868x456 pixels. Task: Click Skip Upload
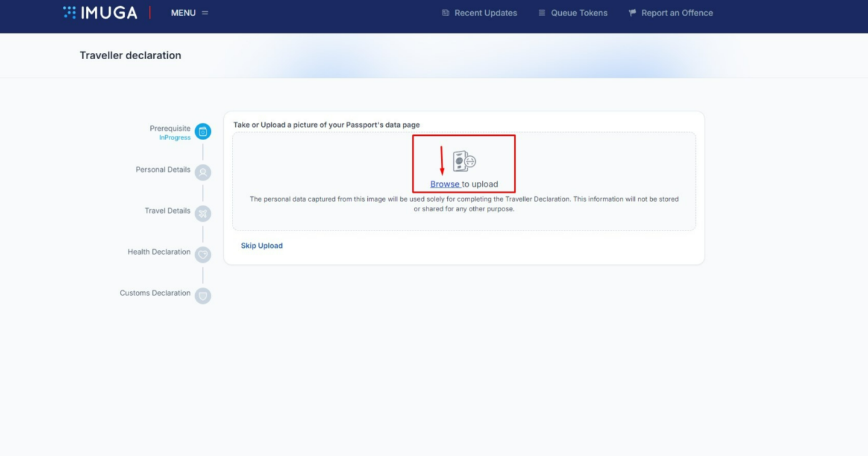click(x=262, y=245)
